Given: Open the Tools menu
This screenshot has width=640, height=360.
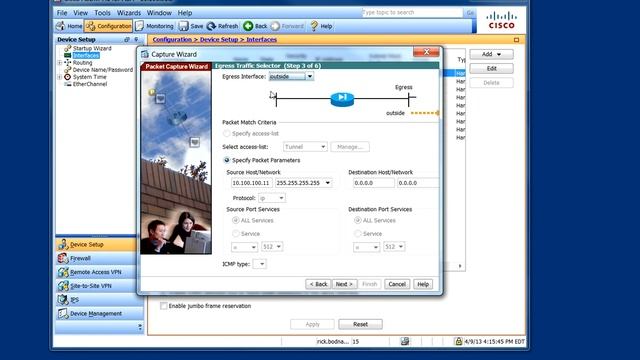Looking at the screenshot, I should [x=102, y=13].
